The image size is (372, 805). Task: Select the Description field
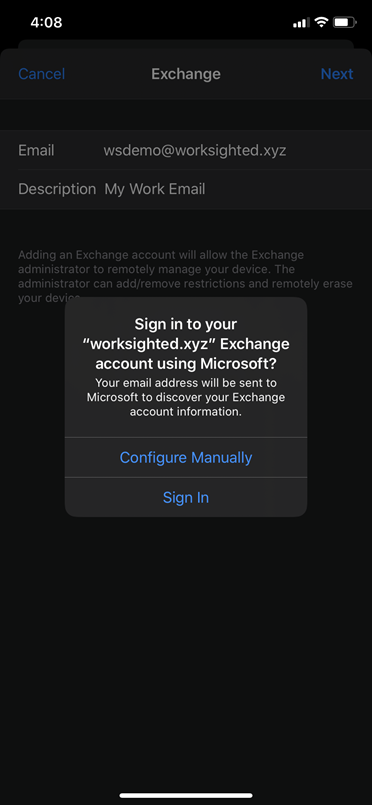(x=186, y=189)
